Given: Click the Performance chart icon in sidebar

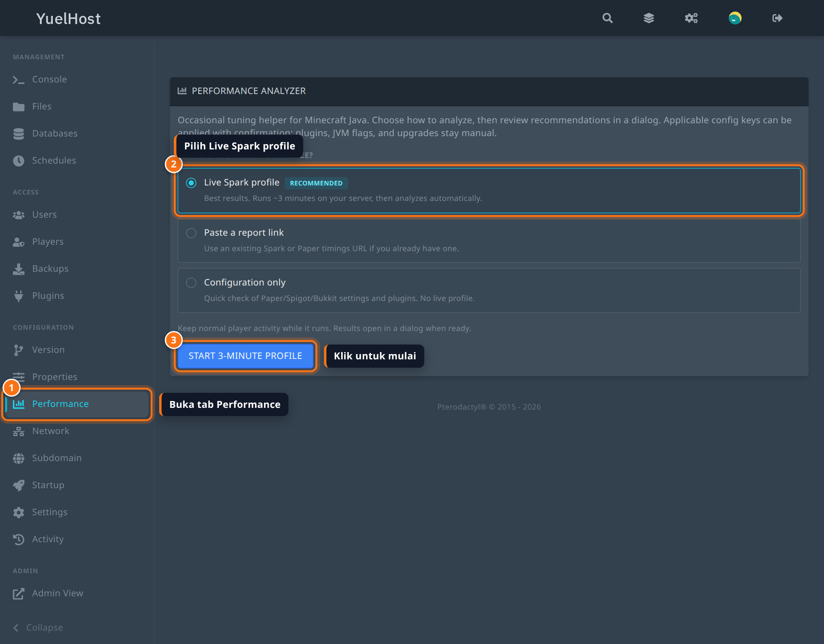Looking at the screenshot, I should (18, 404).
